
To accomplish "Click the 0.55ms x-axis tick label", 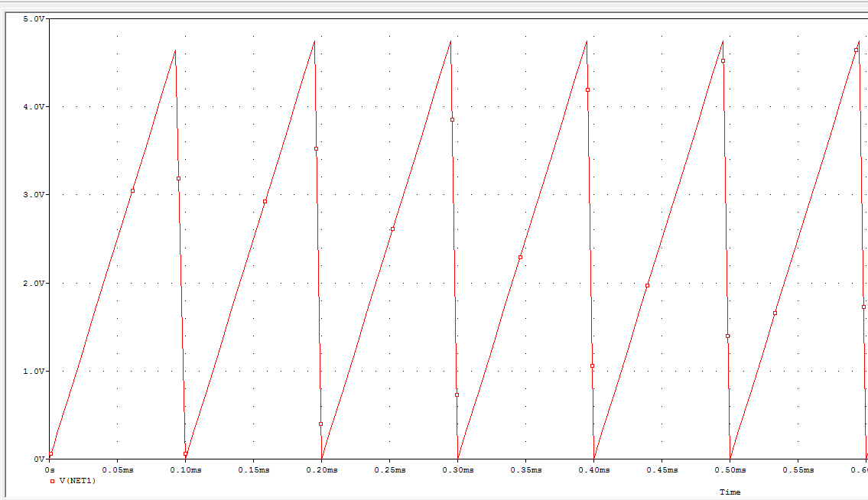I will coord(797,469).
